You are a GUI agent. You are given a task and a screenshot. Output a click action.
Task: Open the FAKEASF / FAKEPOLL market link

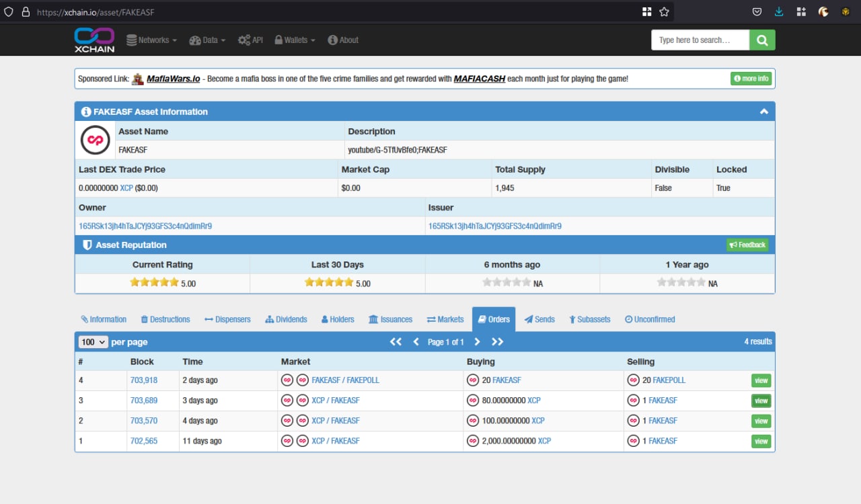click(x=346, y=380)
